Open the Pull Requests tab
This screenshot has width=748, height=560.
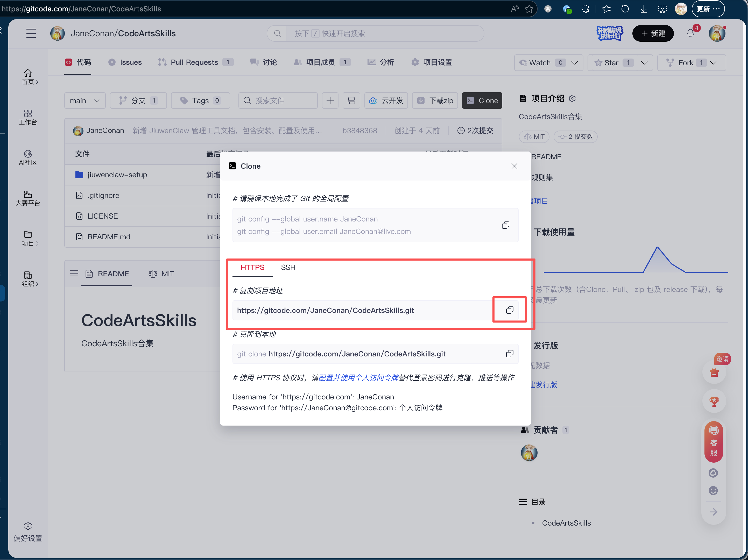195,62
